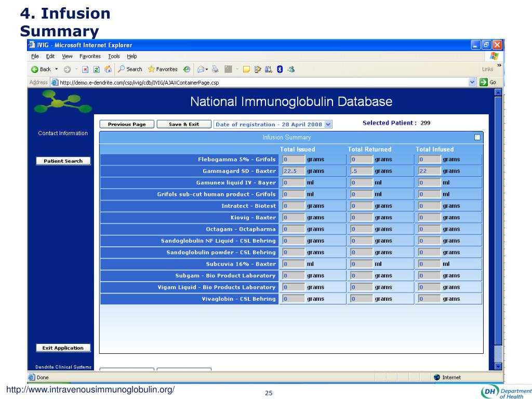Image resolution: width=532 pixels, height=399 pixels.
Task: Open the Tools menu
Action: tap(114, 56)
